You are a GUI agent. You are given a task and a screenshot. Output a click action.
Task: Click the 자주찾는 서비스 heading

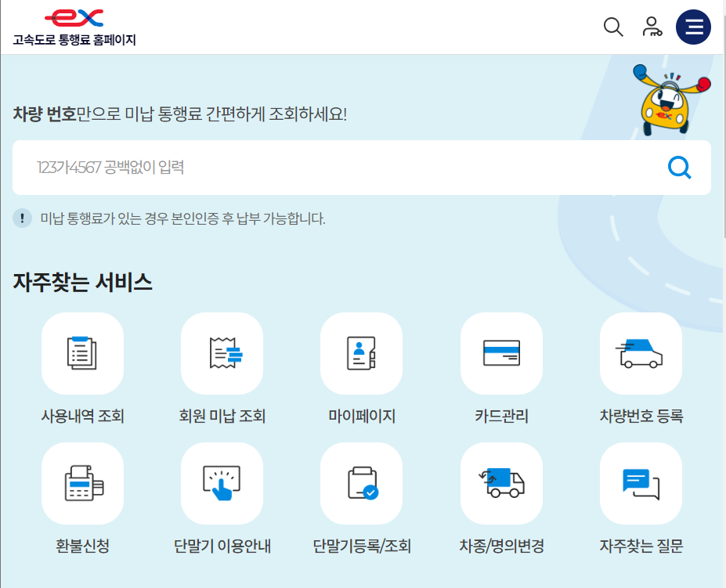point(82,282)
